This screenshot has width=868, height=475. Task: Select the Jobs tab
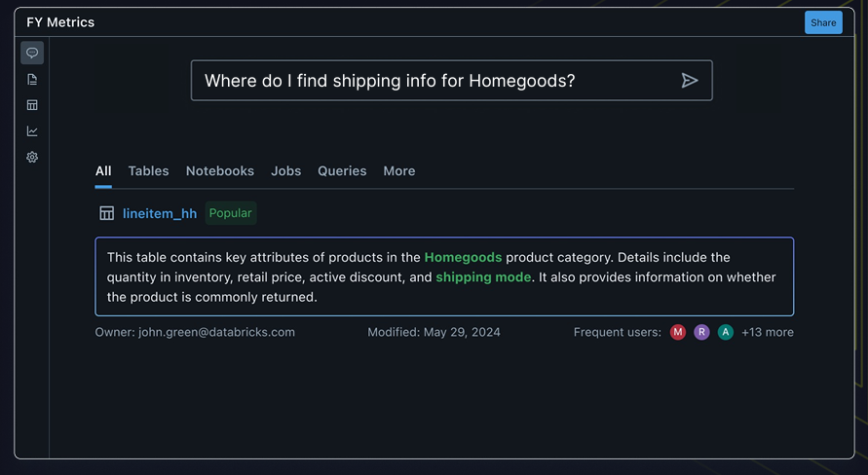(286, 171)
